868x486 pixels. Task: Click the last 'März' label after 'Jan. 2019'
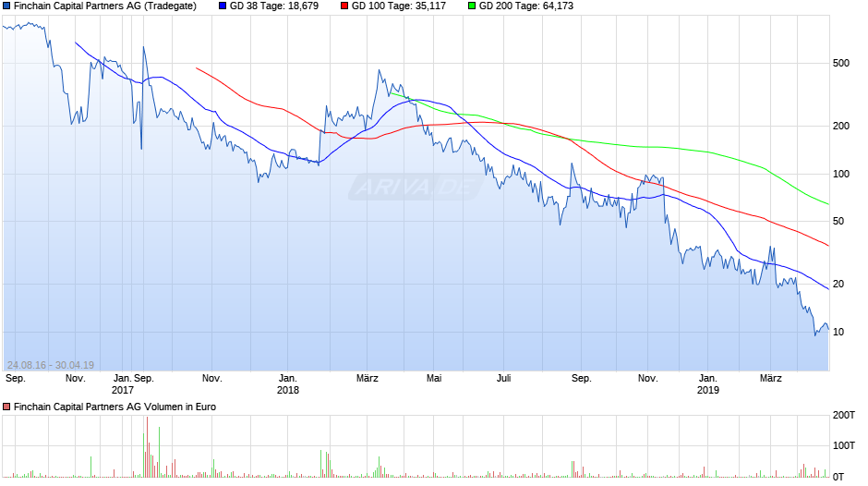coord(770,379)
